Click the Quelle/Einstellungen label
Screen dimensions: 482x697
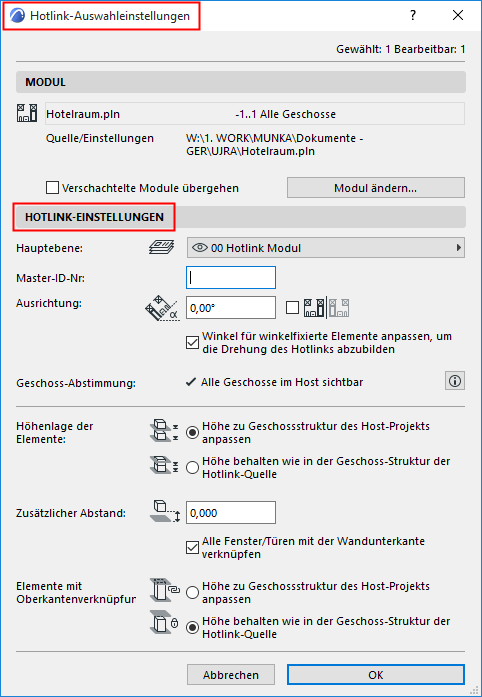coord(100,138)
